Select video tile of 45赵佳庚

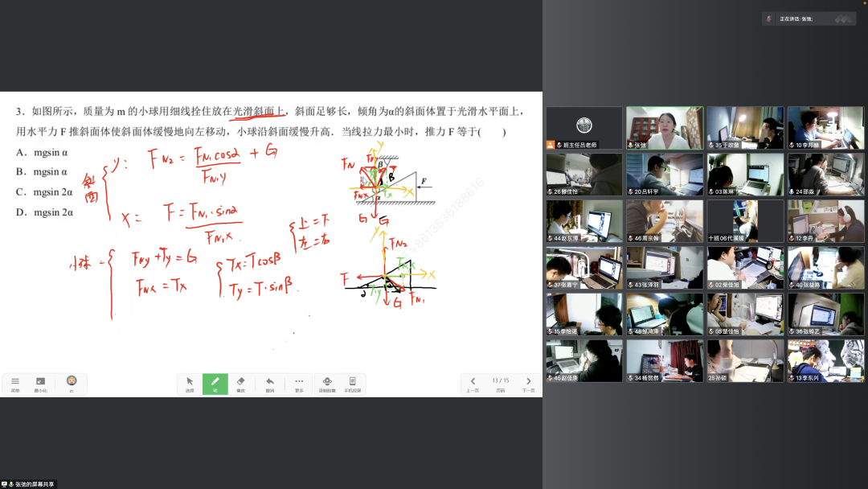point(584,360)
